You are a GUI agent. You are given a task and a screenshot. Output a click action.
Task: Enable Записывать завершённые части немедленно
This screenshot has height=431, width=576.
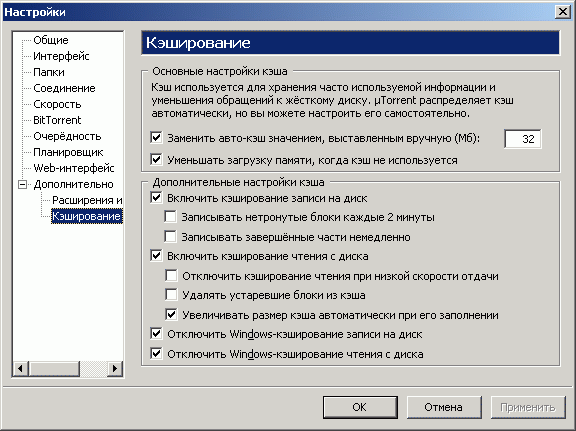[170, 236]
